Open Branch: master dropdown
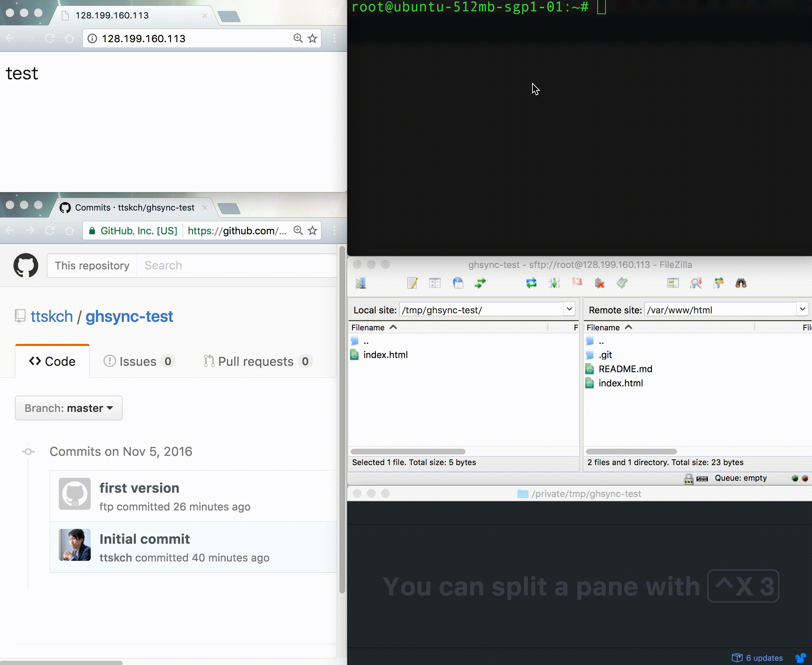 68,408
